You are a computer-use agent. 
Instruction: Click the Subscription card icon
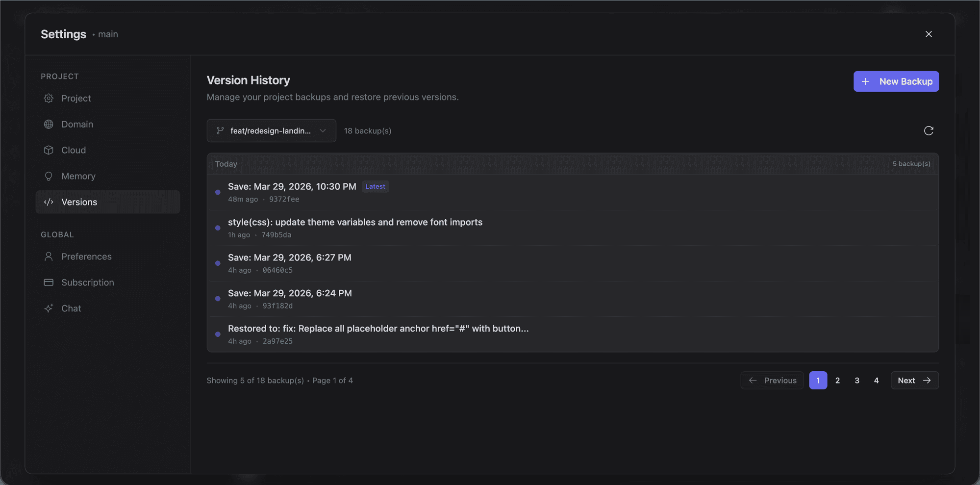(49, 282)
